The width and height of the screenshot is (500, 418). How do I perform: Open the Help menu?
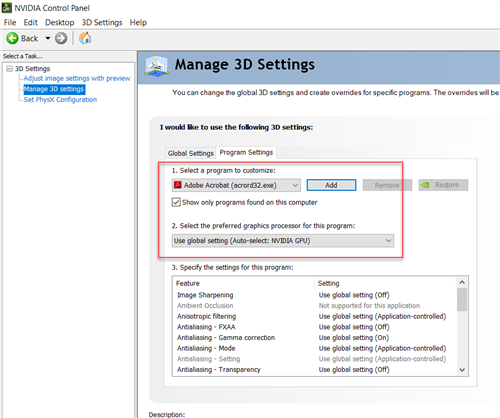138,22
